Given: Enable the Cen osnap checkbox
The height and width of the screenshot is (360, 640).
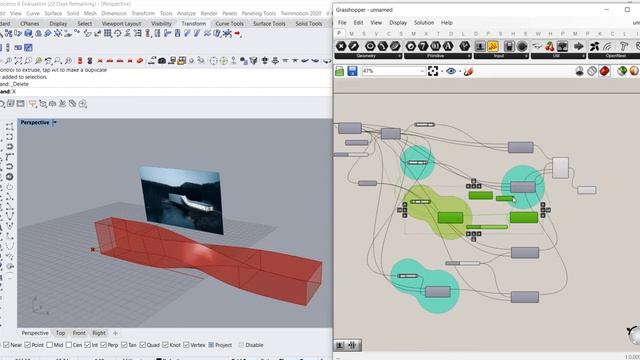Looking at the screenshot, I should (69, 345).
